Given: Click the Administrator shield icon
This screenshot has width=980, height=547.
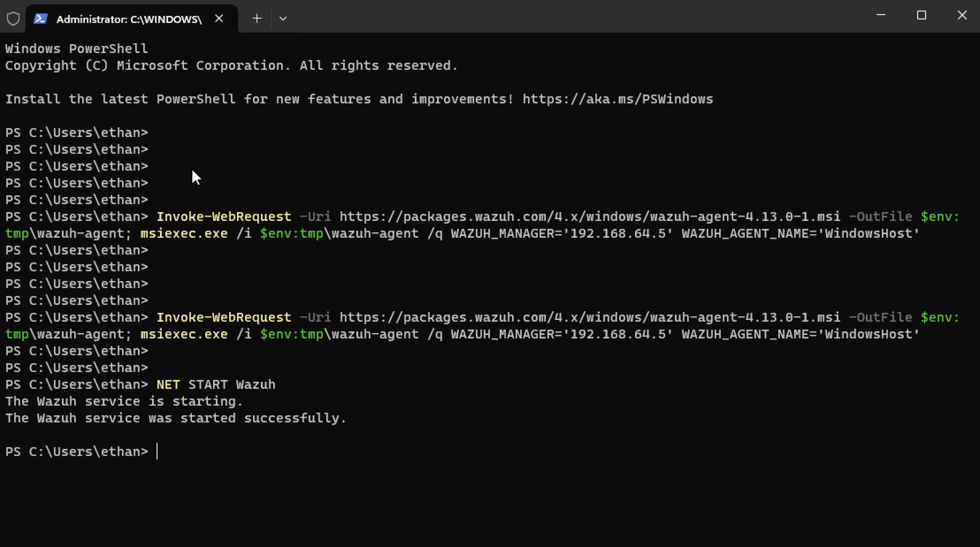Looking at the screenshot, I should tap(13, 19).
